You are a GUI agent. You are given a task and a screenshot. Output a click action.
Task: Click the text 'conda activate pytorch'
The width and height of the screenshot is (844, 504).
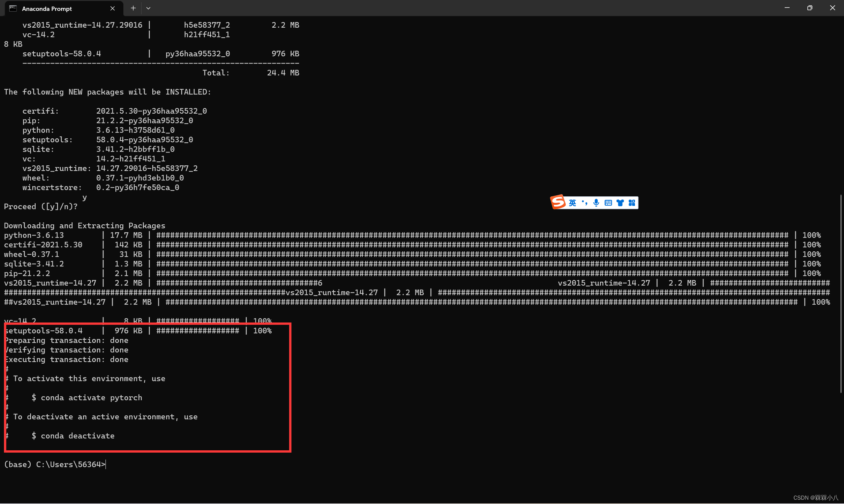coord(91,397)
